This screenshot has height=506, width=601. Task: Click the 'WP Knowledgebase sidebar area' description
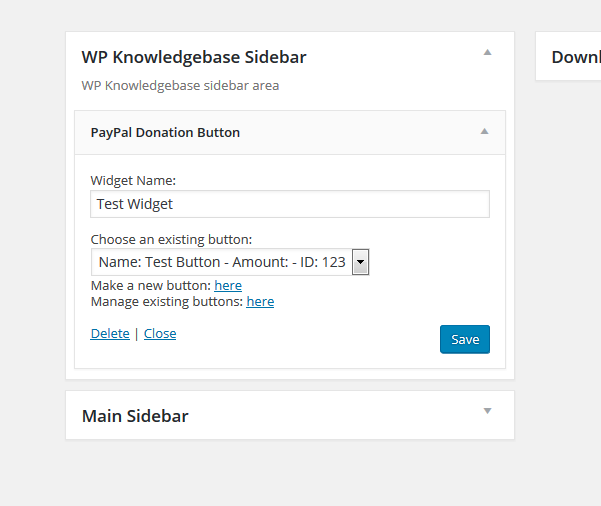pyautogui.click(x=180, y=85)
